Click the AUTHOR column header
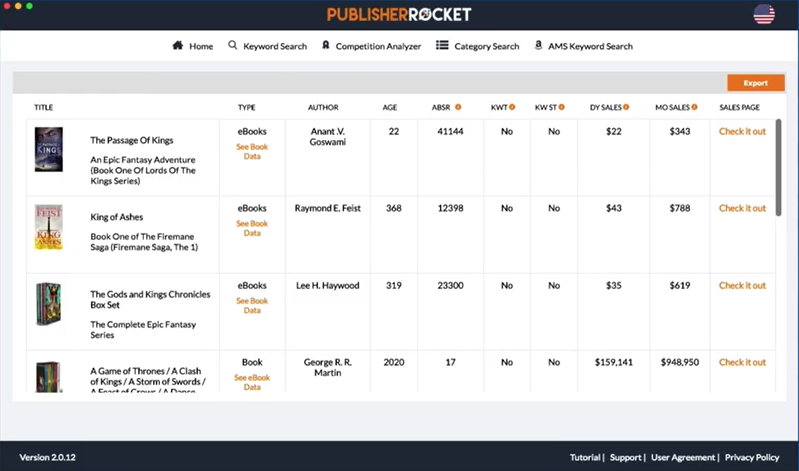The width and height of the screenshot is (799, 471). tap(323, 107)
